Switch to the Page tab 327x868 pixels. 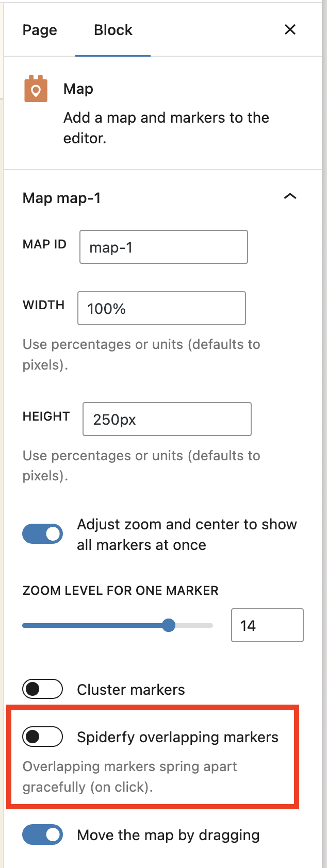40,30
